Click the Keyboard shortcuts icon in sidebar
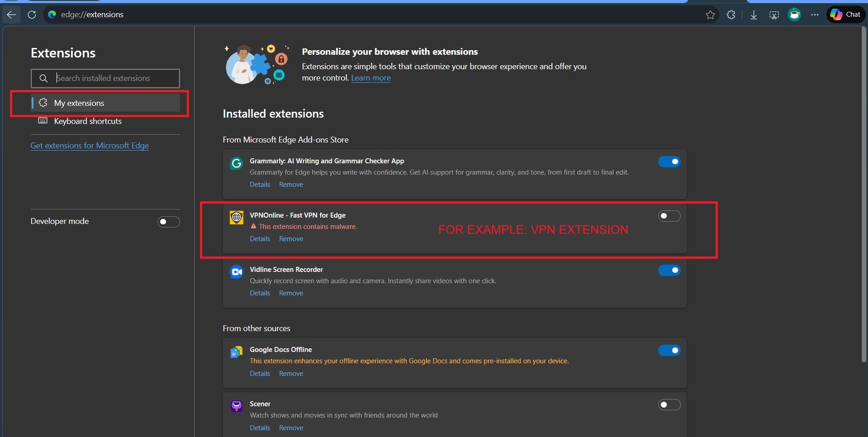 pos(43,121)
